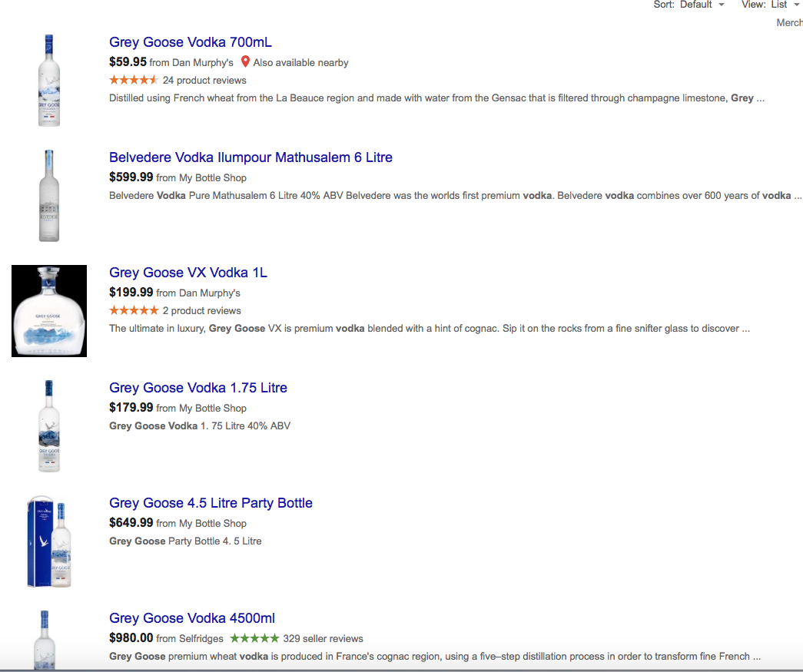Image resolution: width=803 pixels, height=672 pixels.
Task: Click Grey Goose Party Bottle 4. 5 Litre text
Action: (x=185, y=541)
